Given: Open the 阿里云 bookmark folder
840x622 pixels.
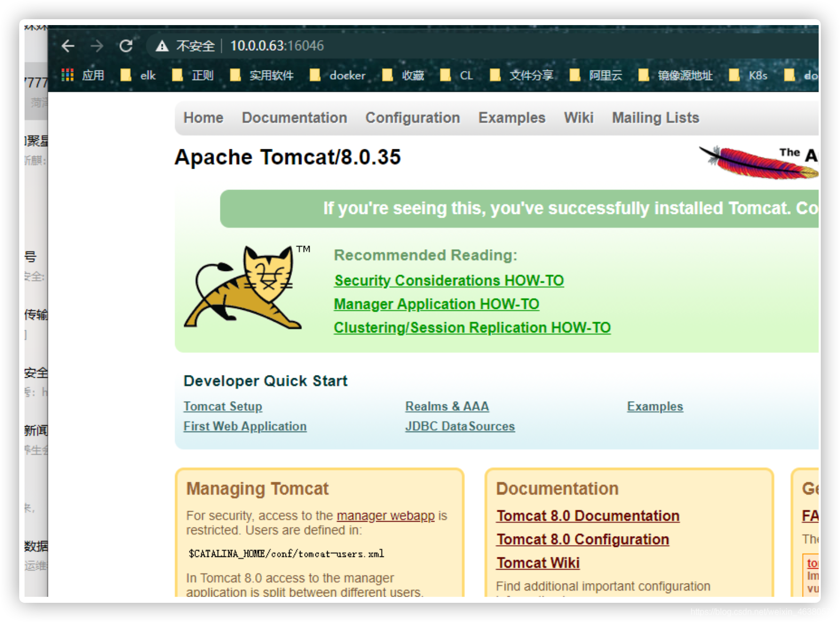Looking at the screenshot, I should [x=596, y=75].
